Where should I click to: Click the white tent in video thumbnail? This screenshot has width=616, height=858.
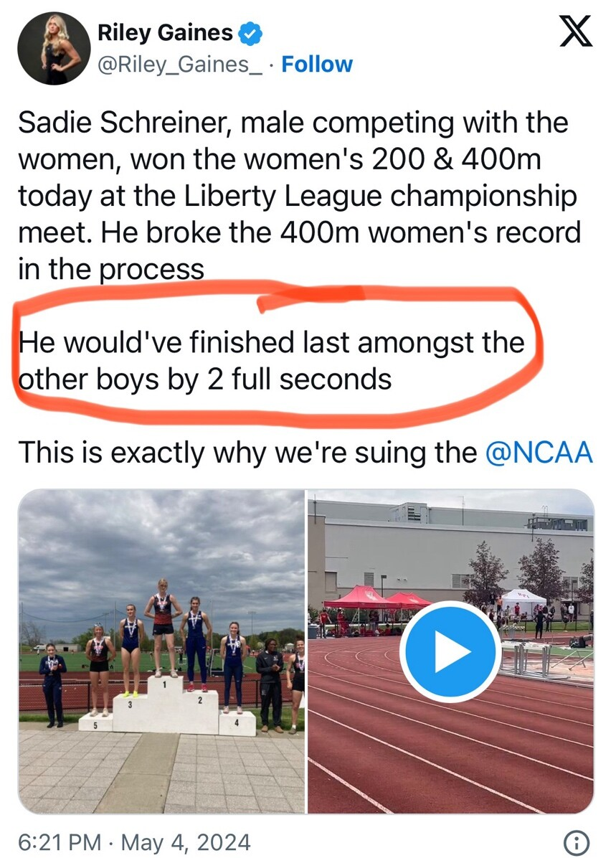tap(523, 601)
